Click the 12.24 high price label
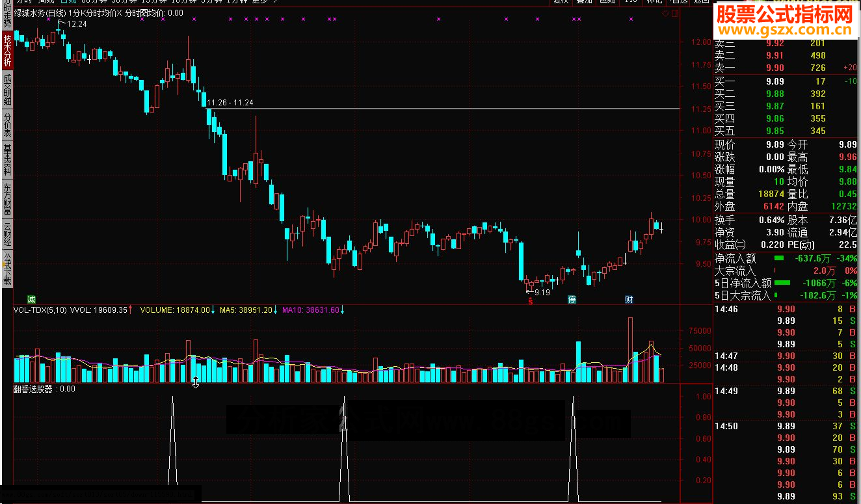This screenshot has width=861, height=504. 77,24
